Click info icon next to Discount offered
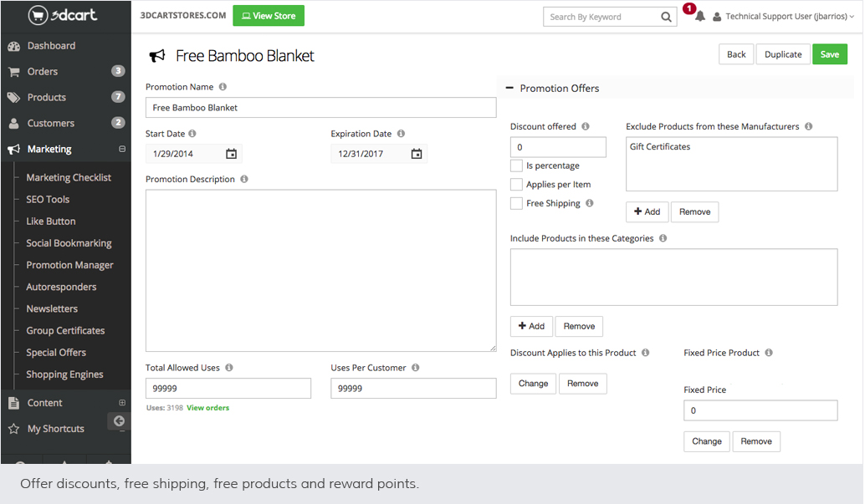This screenshot has height=504, width=865. click(586, 127)
